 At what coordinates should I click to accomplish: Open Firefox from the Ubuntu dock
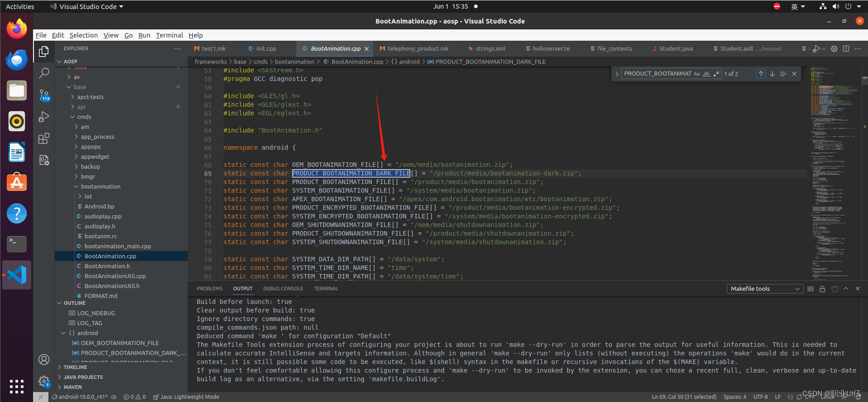tap(17, 29)
